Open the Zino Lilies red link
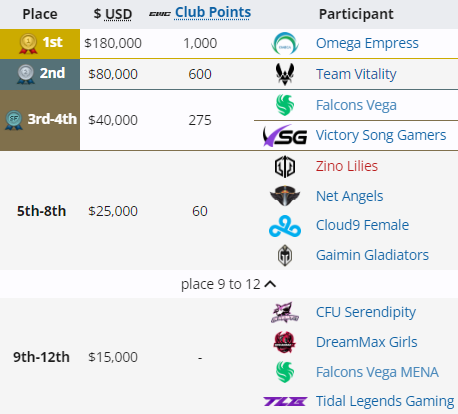This screenshot has height=414, width=458. click(x=347, y=166)
